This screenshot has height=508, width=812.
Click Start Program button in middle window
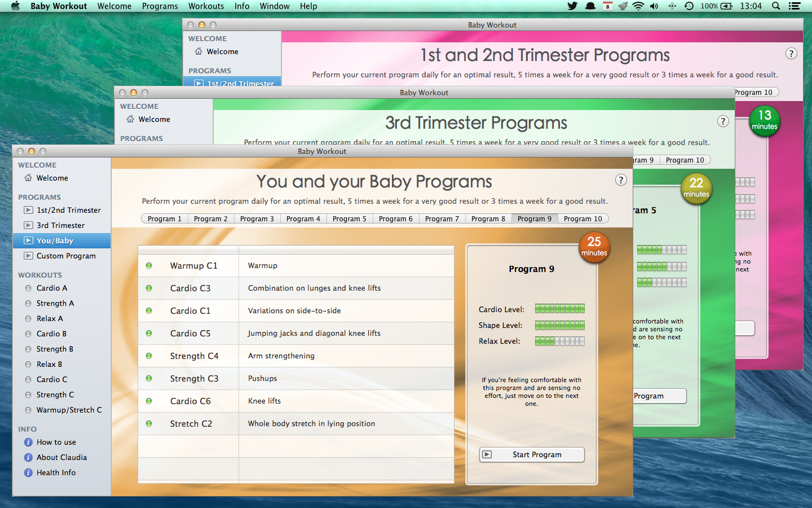[x=660, y=396]
